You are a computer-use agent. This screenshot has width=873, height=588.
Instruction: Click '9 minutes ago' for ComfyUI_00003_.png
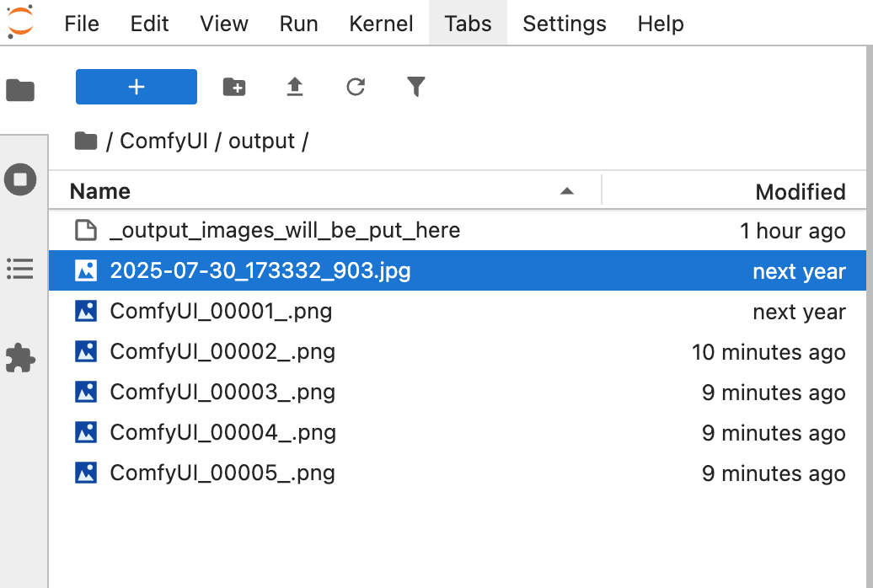(x=774, y=393)
